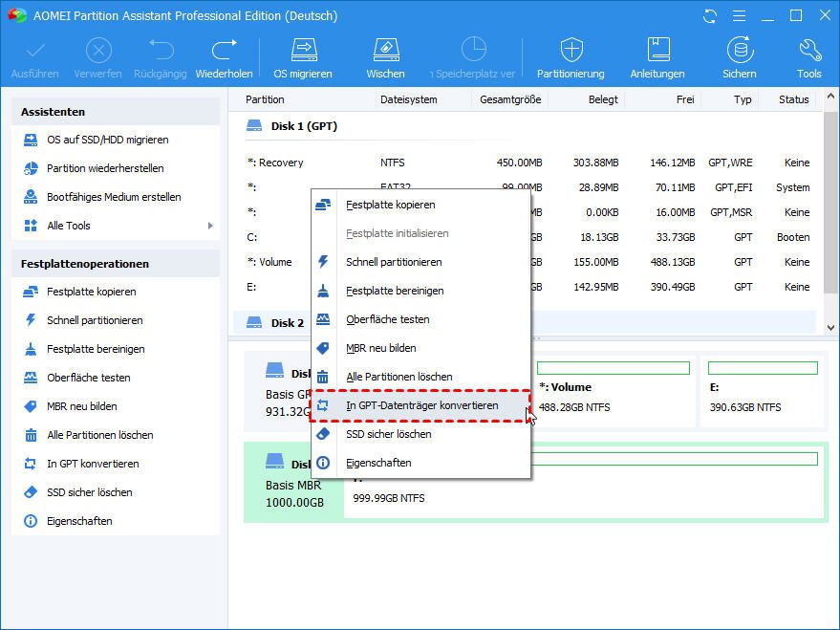
Task: Click Festplatte bereinigen in sidebar
Action: 116,349
